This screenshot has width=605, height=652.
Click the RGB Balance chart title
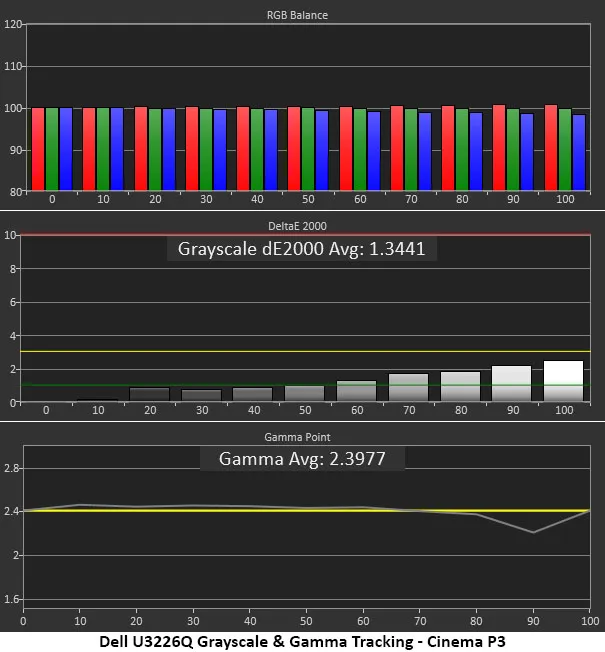pos(302,16)
